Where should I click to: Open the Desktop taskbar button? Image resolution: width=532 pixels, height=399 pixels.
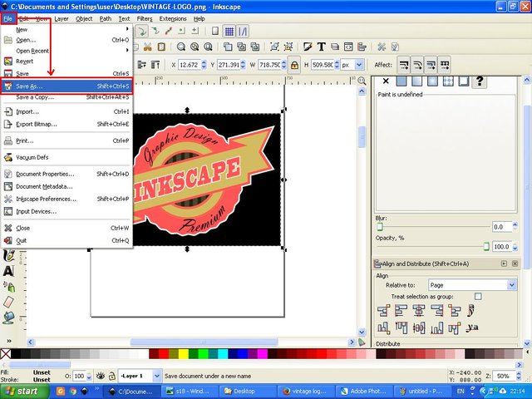point(248,392)
